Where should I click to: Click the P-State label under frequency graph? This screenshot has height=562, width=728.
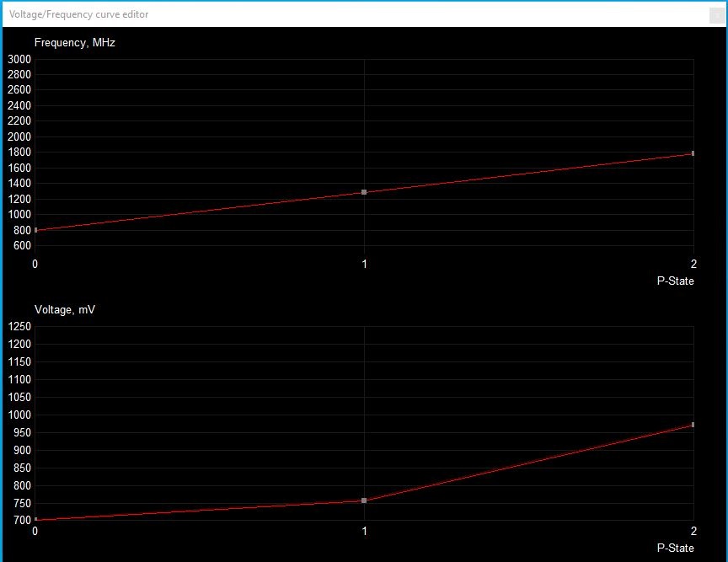pos(675,281)
